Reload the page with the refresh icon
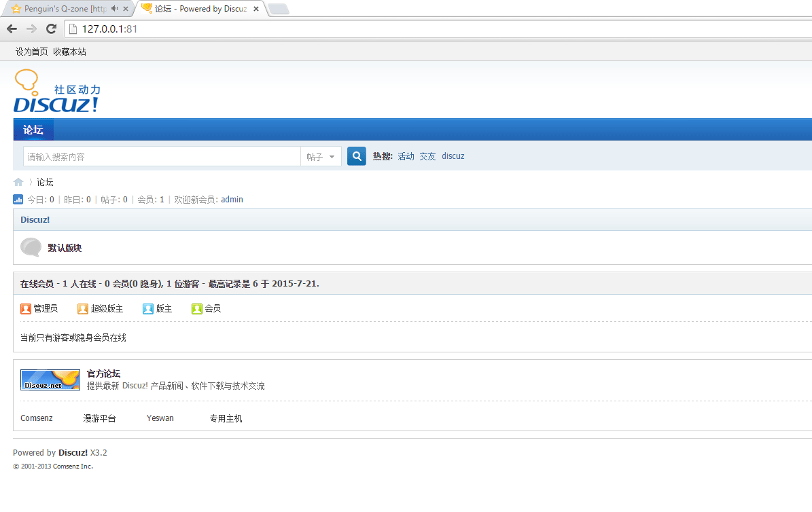The width and height of the screenshot is (812, 512). [x=51, y=29]
